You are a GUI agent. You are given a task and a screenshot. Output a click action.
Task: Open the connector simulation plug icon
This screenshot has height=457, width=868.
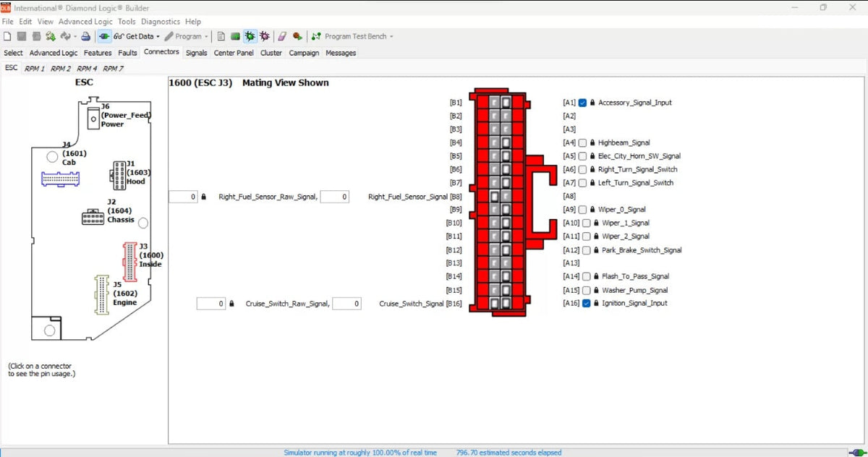pos(104,36)
